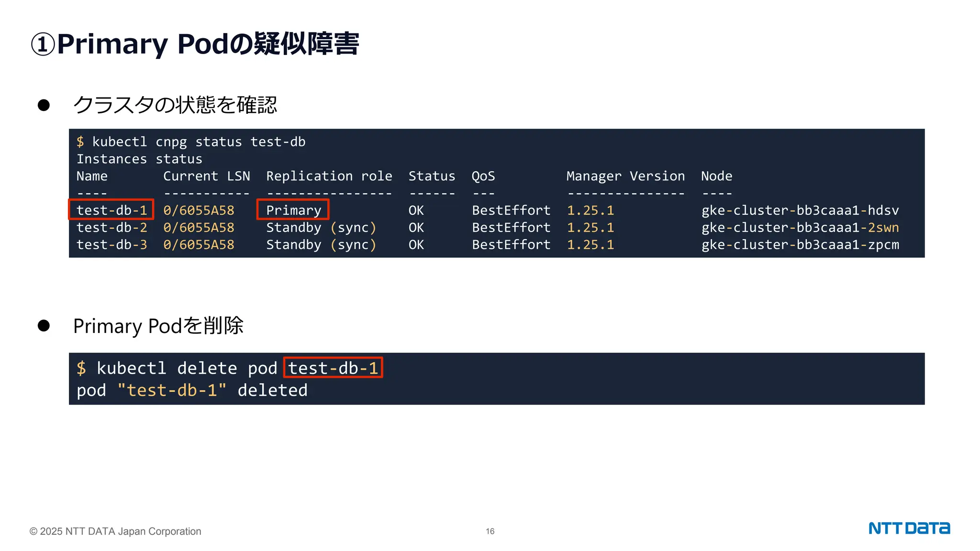Click the dollar prompt before kubectl delete

point(81,368)
